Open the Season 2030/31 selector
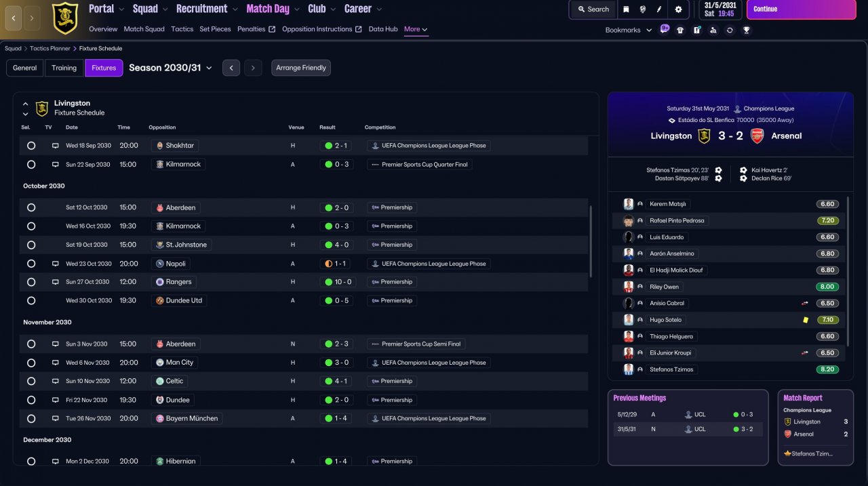This screenshot has width=868, height=486. coord(170,68)
